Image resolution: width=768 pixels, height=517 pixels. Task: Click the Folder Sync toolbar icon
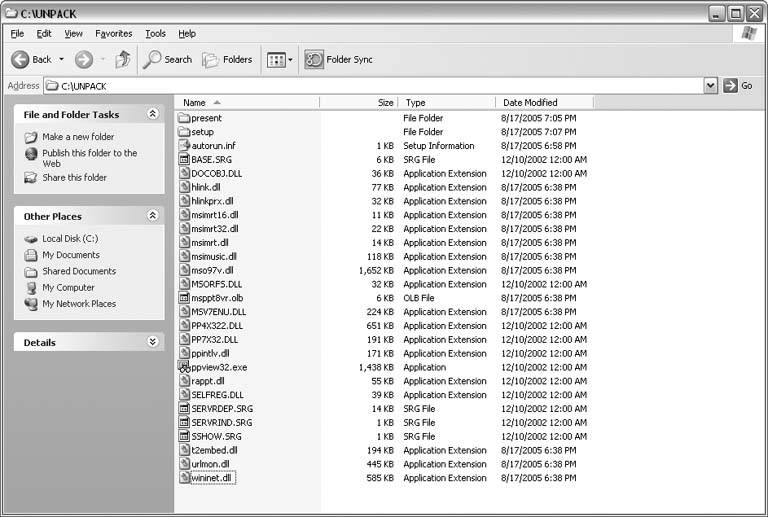pyautogui.click(x=314, y=60)
